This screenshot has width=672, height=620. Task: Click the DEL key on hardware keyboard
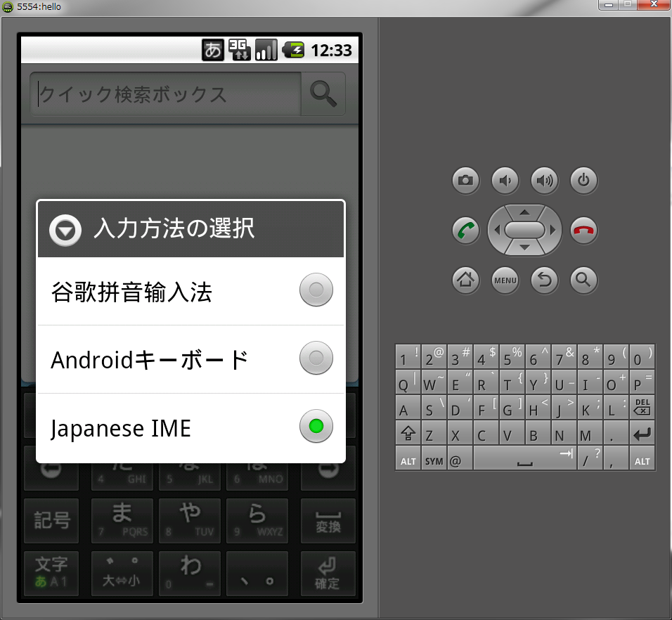pos(642,406)
